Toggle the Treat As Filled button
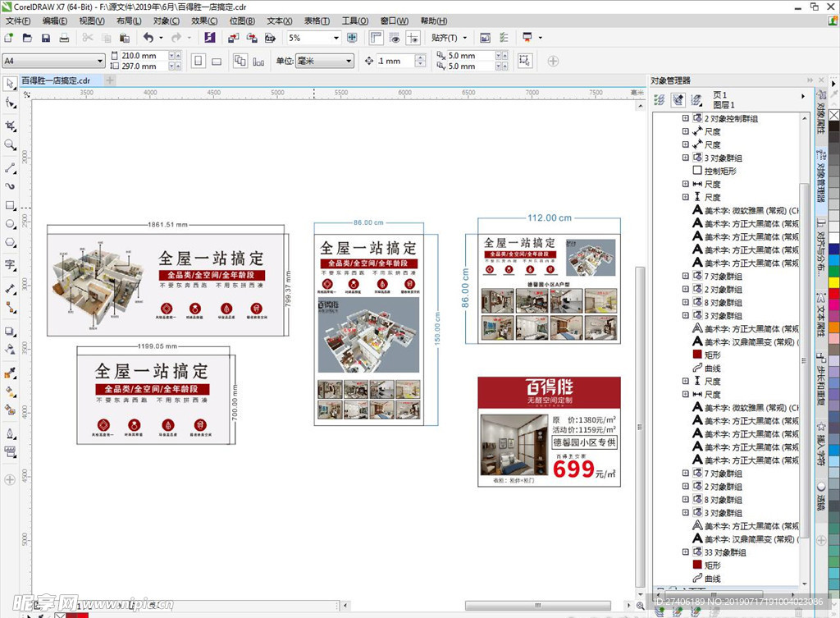The height and width of the screenshot is (618, 840). (524, 61)
